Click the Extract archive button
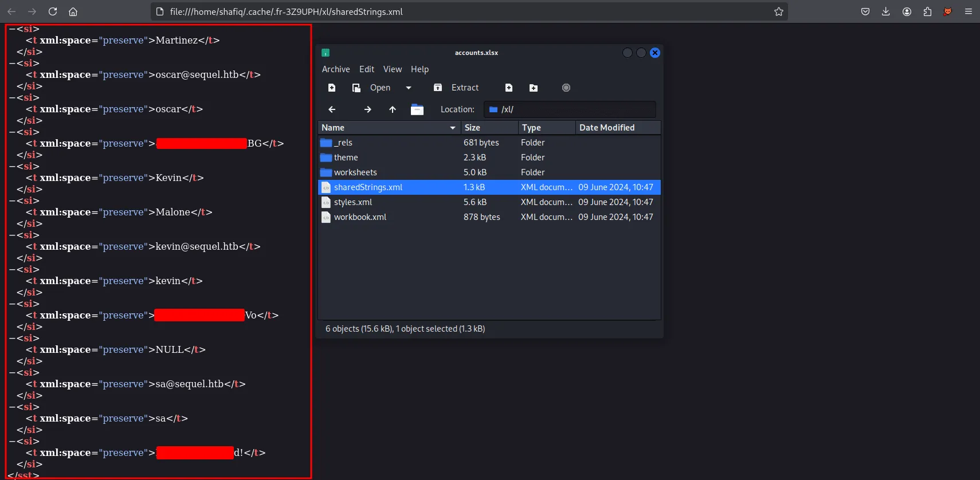Screen dimensions: 980x480 click(457, 88)
